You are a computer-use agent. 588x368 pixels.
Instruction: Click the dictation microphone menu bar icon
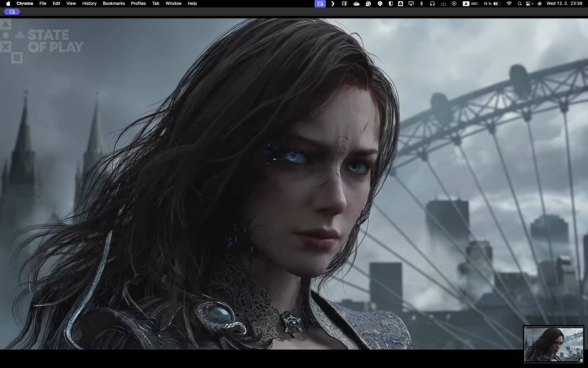(344, 3)
